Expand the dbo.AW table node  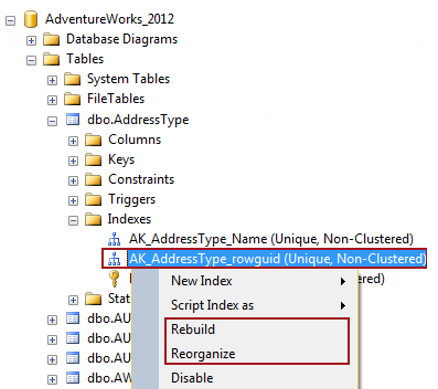[52, 379]
